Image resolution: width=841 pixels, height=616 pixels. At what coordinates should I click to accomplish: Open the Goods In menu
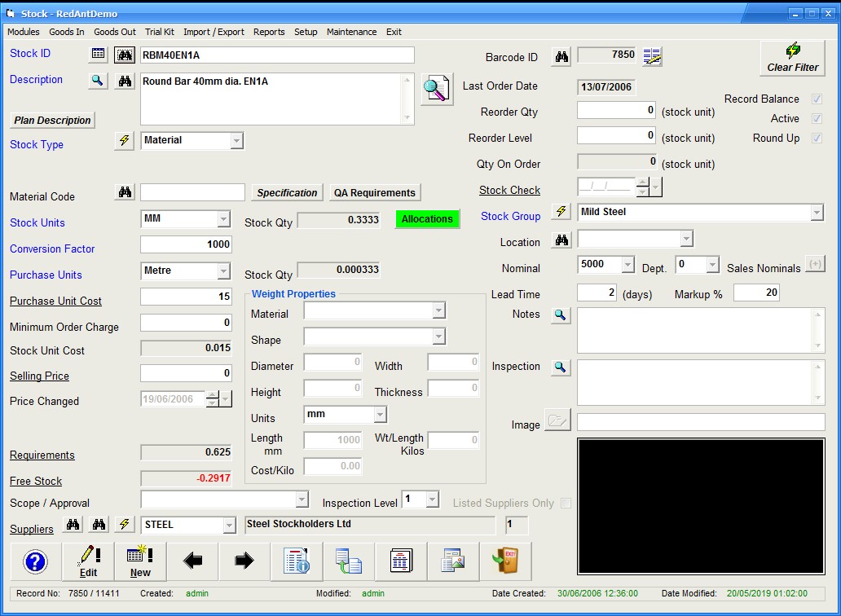66,32
